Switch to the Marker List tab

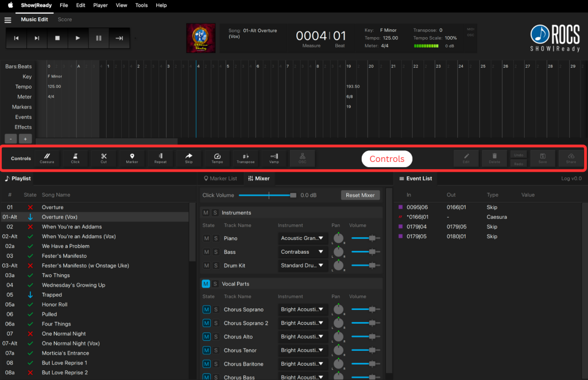[x=219, y=179]
